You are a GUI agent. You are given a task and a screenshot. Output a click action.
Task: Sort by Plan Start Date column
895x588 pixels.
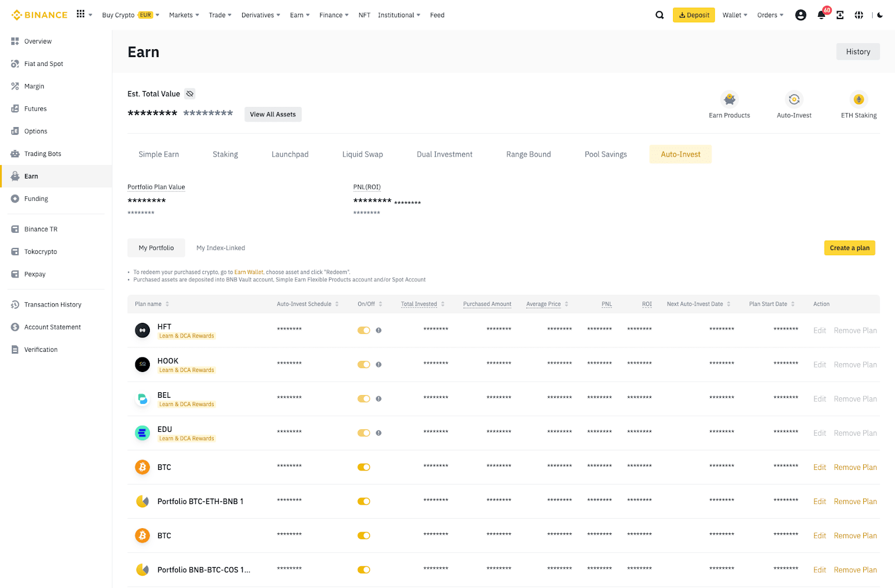point(772,304)
